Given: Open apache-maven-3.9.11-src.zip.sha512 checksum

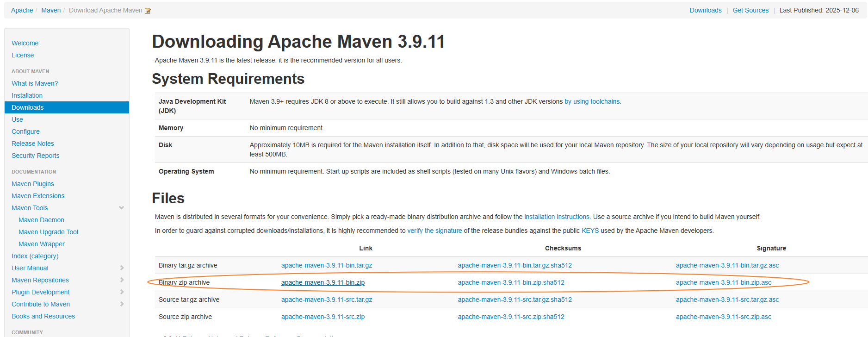Looking at the screenshot, I should pos(511,317).
